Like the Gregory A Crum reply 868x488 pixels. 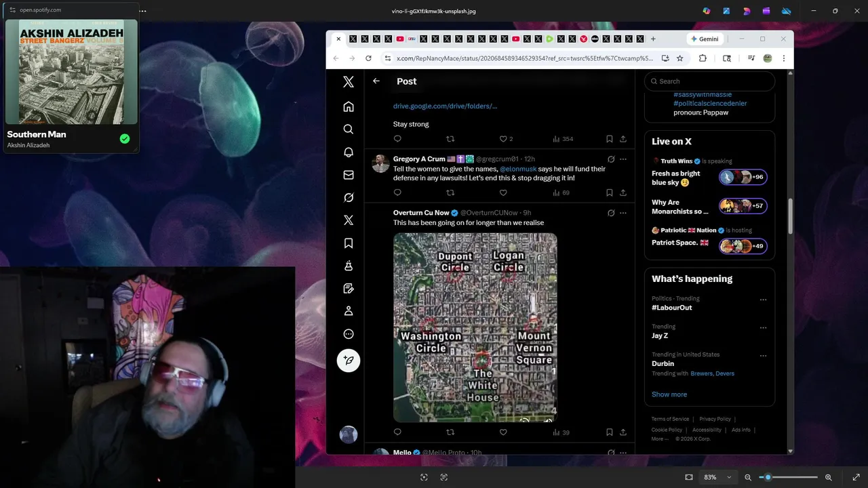click(503, 192)
